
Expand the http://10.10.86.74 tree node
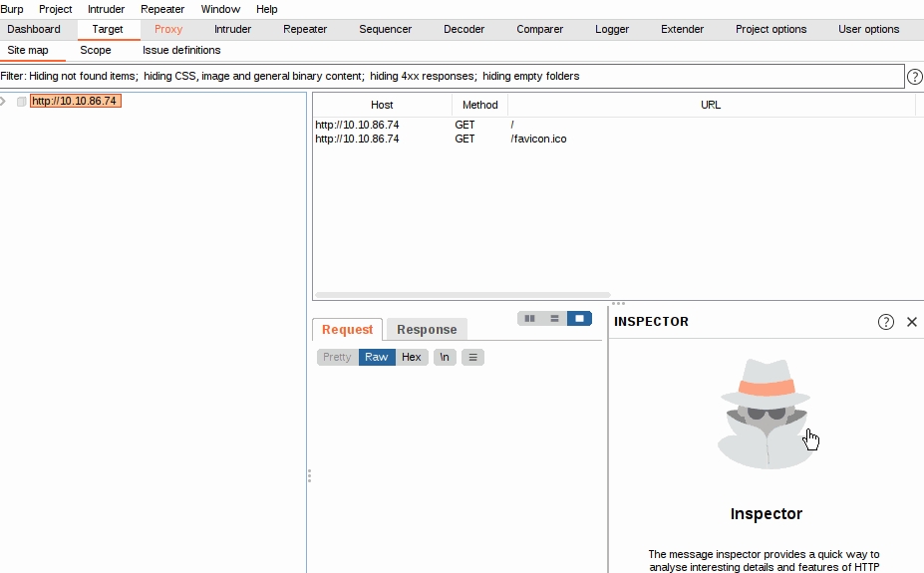(x=5, y=102)
